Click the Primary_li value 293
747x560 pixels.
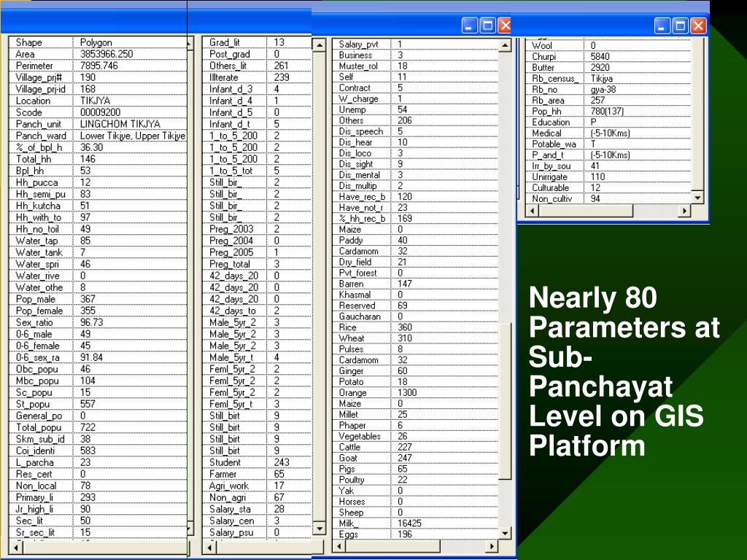click(x=88, y=497)
